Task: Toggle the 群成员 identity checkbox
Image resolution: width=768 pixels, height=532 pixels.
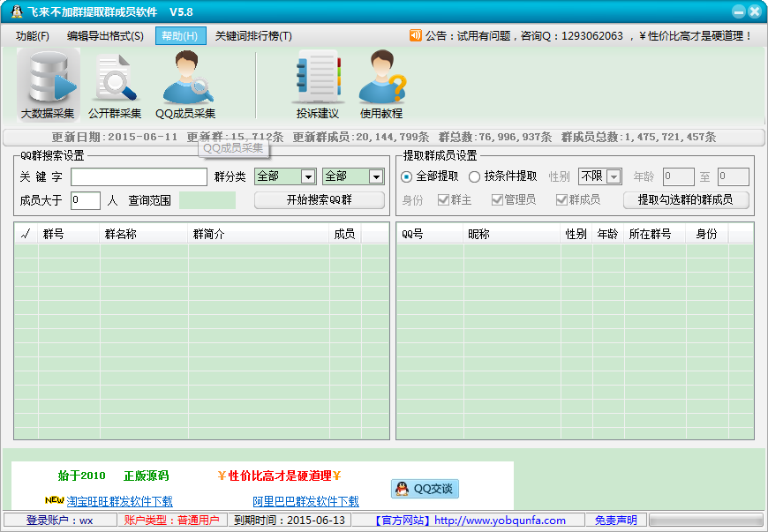Action: (x=561, y=199)
